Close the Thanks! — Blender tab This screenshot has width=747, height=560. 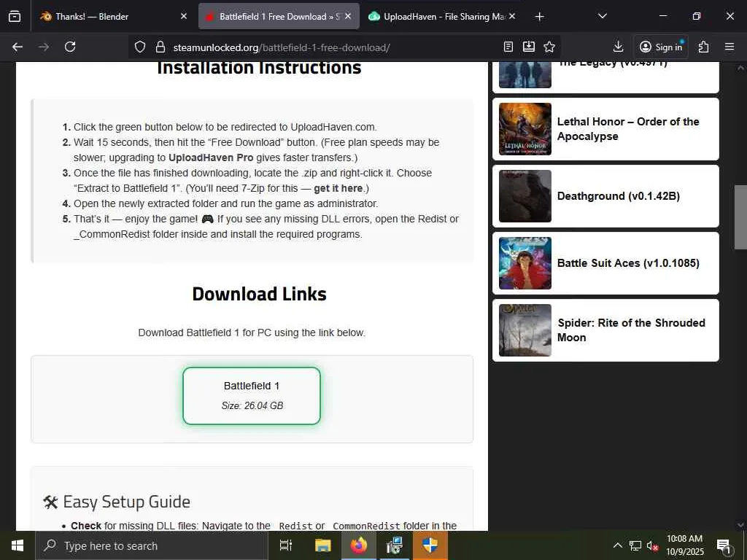pos(184,16)
